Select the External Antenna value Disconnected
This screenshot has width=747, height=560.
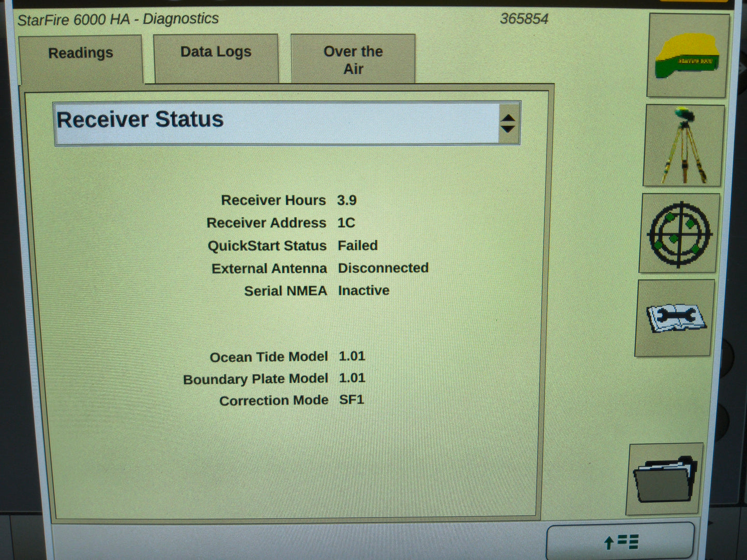click(383, 268)
